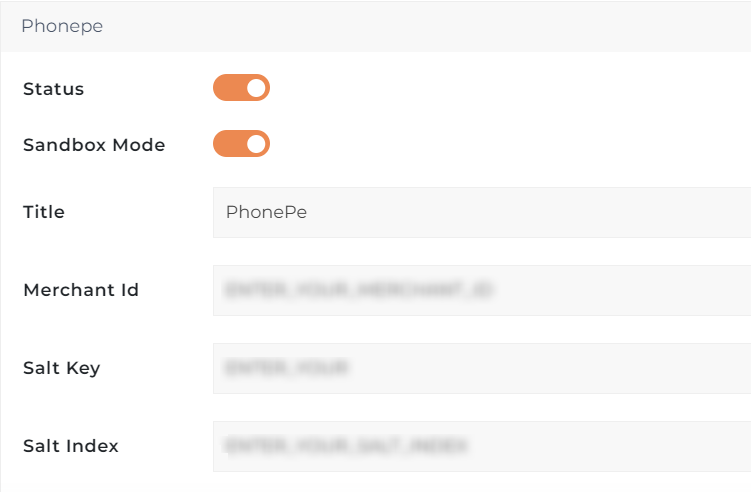Image resolution: width=751 pixels, height=492 pixels.
Task: Click the Merchant Id label
Action: pos(81,290)
